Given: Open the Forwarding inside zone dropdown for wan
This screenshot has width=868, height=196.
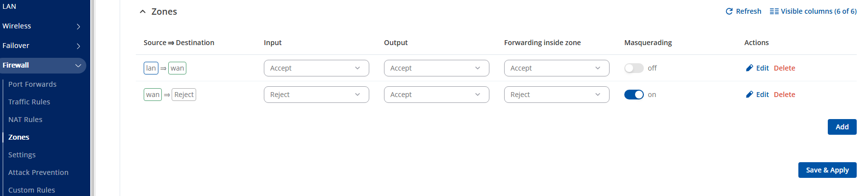Looking at the screenshot, I should [x=557, y=95].
